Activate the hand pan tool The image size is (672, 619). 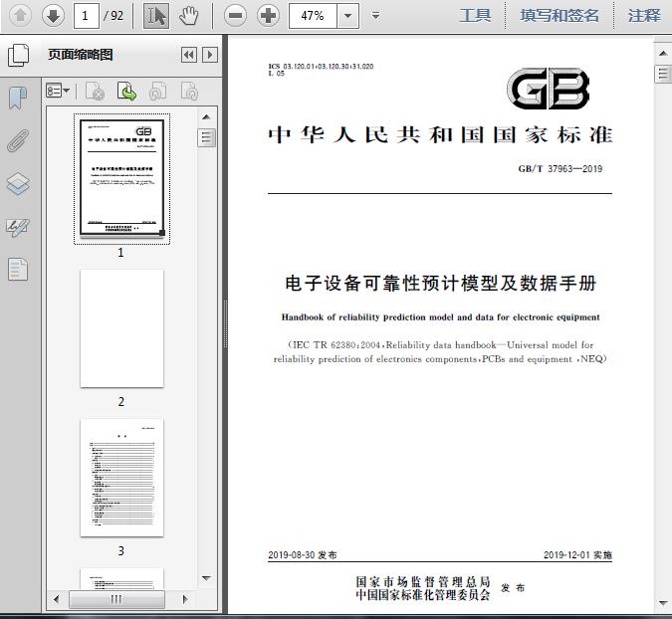[x=189, y=15]
